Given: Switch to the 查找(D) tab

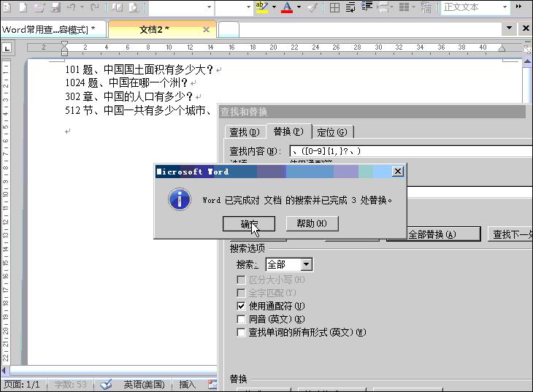Looking at the screenshot, I should (245, 132).
